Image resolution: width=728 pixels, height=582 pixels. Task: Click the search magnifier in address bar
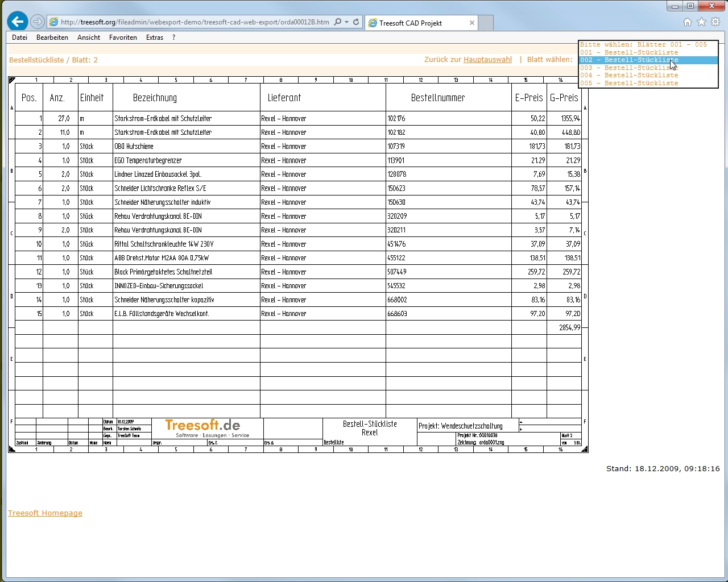338,22
